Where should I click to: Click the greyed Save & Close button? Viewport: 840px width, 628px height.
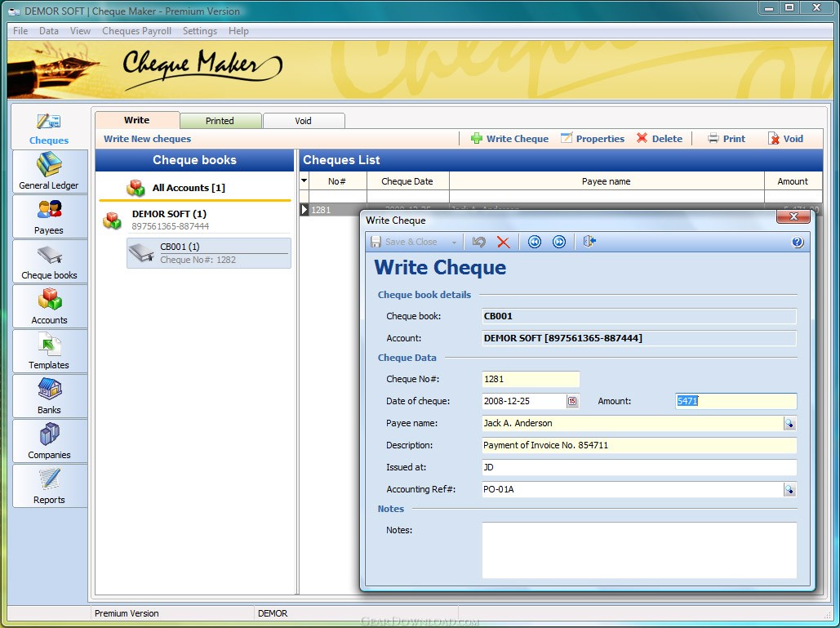coord(404,243)
